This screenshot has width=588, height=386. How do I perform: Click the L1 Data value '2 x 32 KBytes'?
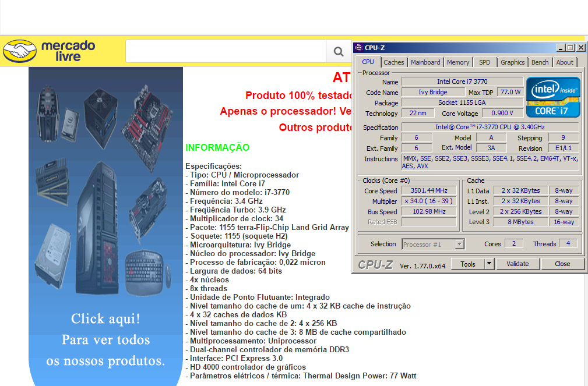coord(521,190)
